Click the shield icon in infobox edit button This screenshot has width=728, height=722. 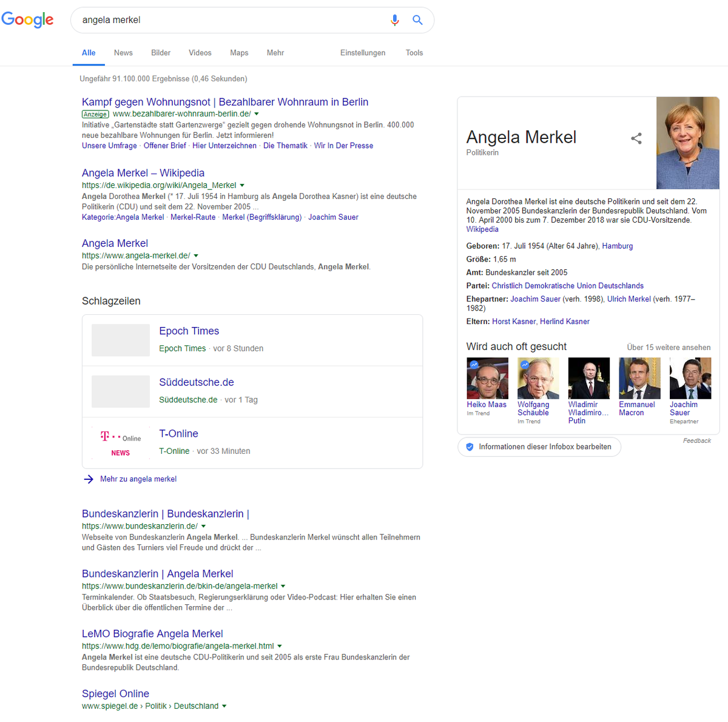(x=470, y=447)
